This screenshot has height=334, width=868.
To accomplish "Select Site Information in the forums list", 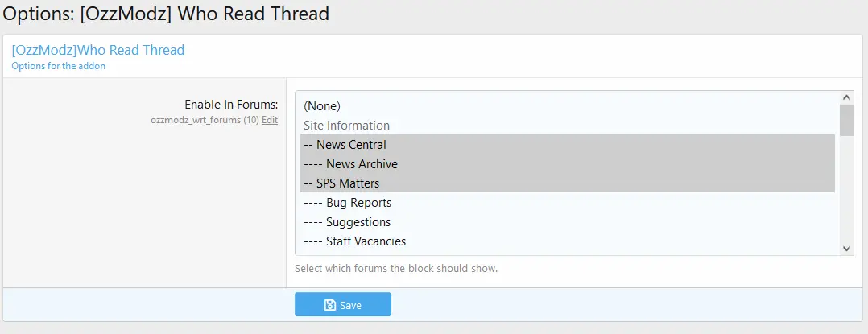I will pos(346,126).
